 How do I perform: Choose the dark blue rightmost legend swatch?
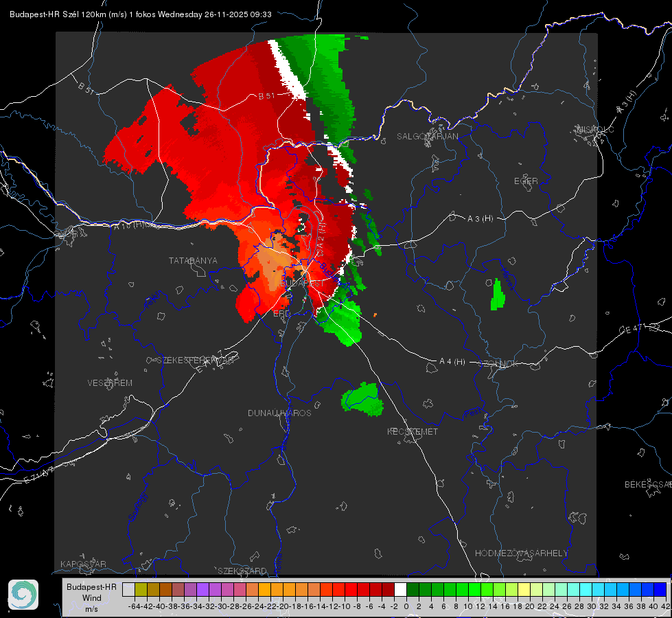[x=660, y=589]
